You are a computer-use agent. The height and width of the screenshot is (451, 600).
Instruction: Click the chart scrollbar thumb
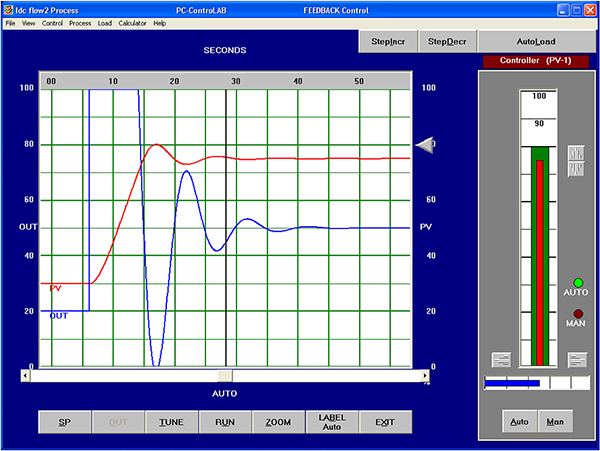pyautogui.click(x=225, y=376)
